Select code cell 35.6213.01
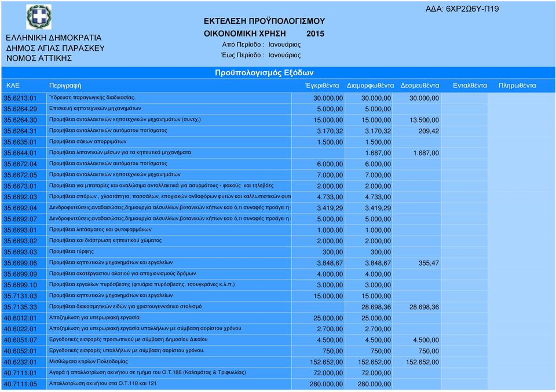Image resolution: width=556 pixels, height=392 pixels. (x=24, y=98)
